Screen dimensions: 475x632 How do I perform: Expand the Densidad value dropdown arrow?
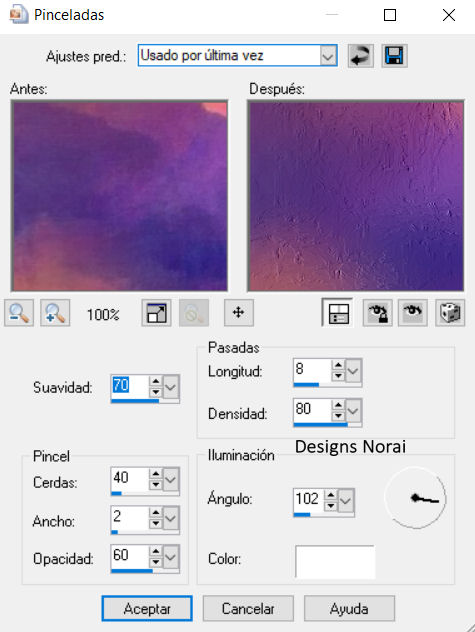click(x=353, y=411)
